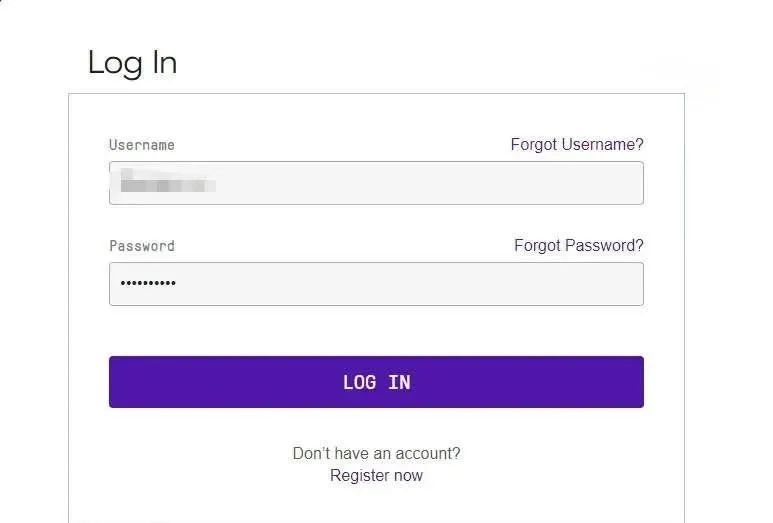Focus the Password input field

(375, 284)
